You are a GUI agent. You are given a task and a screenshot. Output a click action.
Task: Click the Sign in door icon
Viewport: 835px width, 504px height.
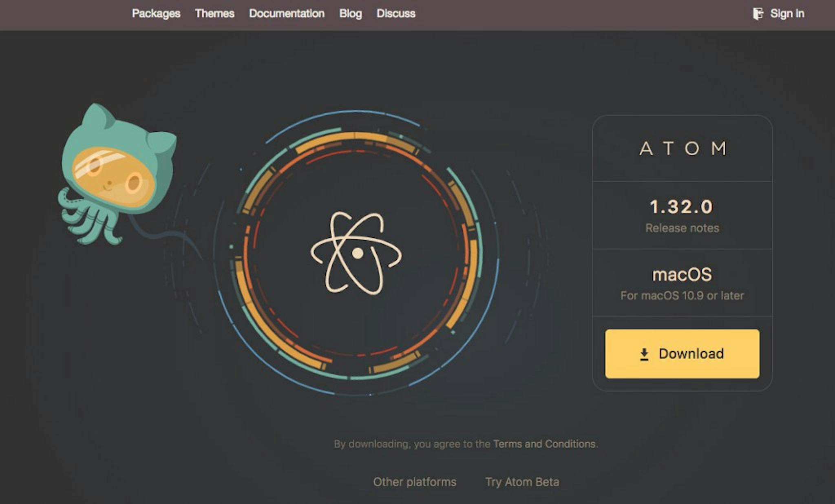758,14
